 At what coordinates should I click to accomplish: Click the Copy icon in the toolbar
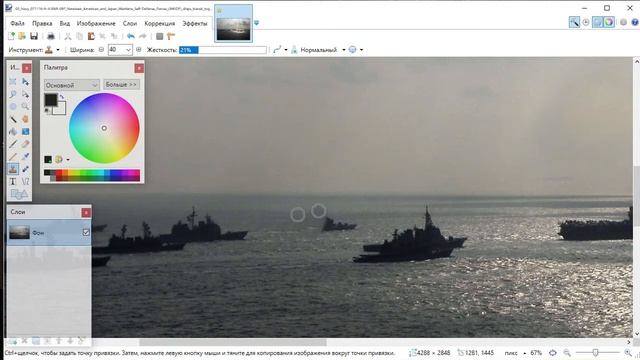click(x=80, y=36)
